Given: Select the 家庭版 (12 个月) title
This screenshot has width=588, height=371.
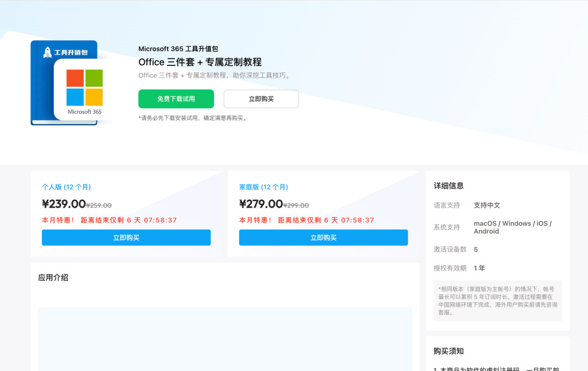Looking at the screenshot, I should coord(264,187).
